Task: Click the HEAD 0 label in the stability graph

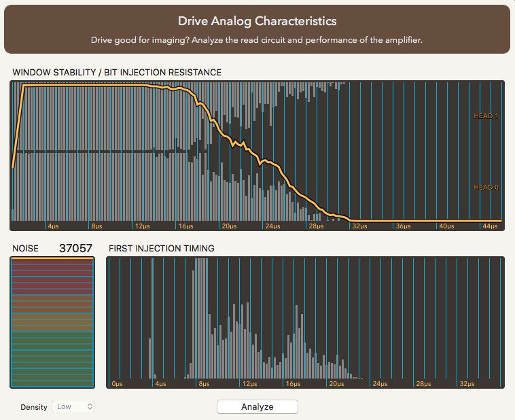Action: 486,188
